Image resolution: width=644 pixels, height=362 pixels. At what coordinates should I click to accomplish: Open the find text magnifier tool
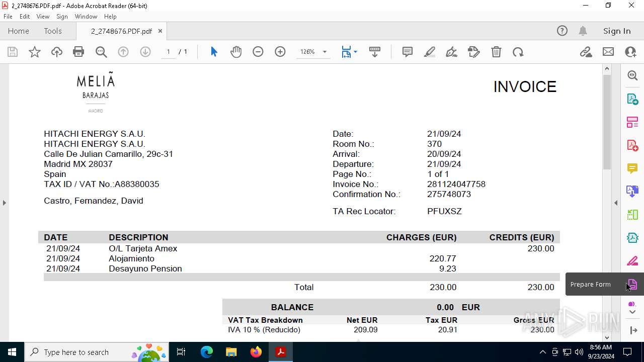coord(101,52)
